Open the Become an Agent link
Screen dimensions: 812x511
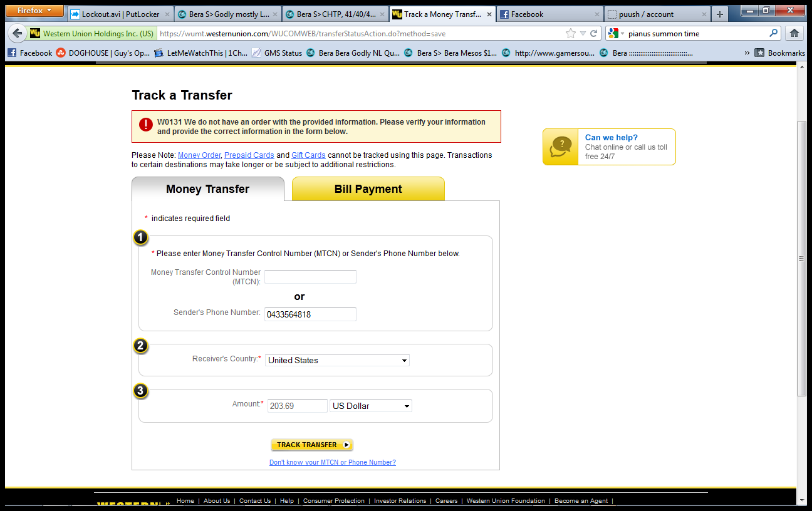click(x=581, y=501)
